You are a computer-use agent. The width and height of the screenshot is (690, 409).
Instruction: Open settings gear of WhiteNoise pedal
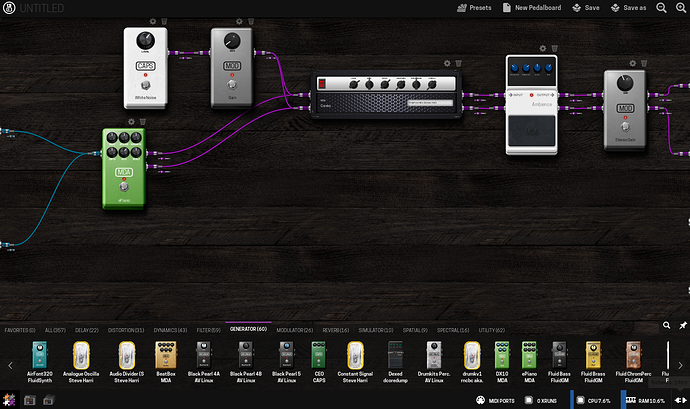153,21
